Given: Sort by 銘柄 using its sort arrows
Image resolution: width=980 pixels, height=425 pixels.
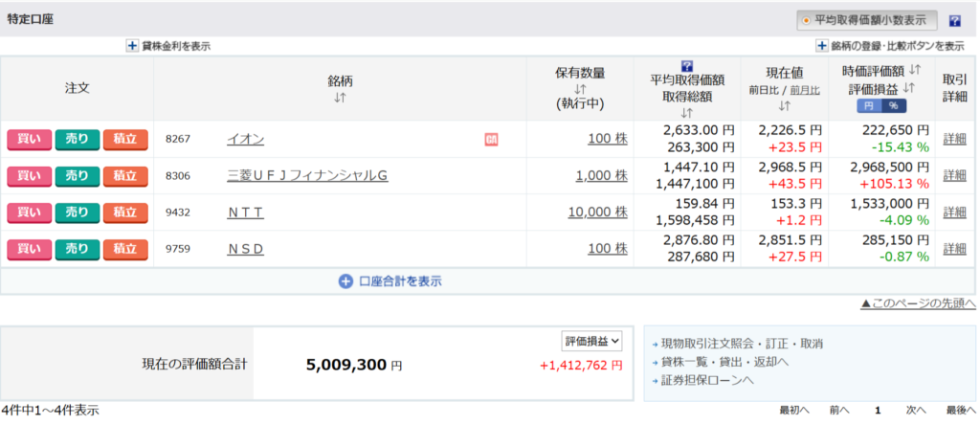Looking at the screenshot, I should tap(340, 98).
